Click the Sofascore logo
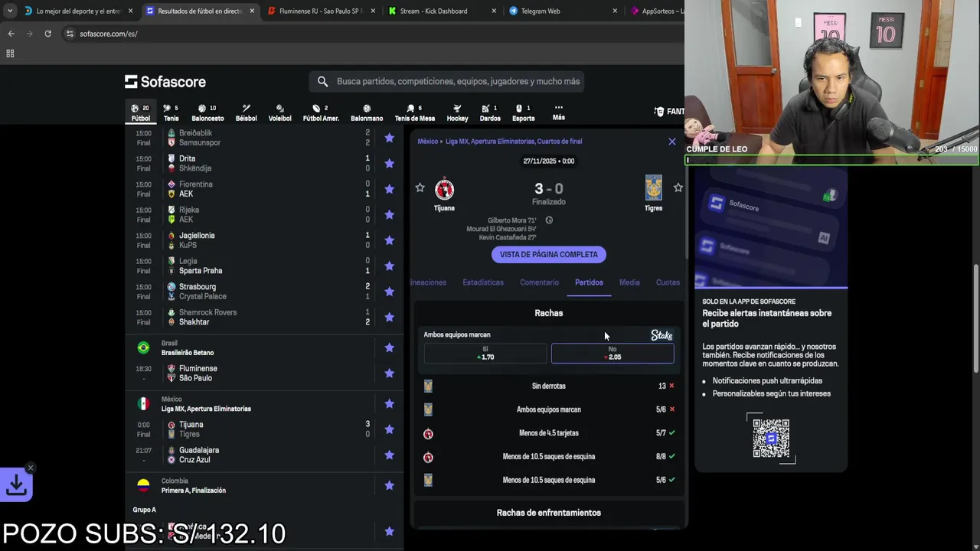 click(165, 82)
